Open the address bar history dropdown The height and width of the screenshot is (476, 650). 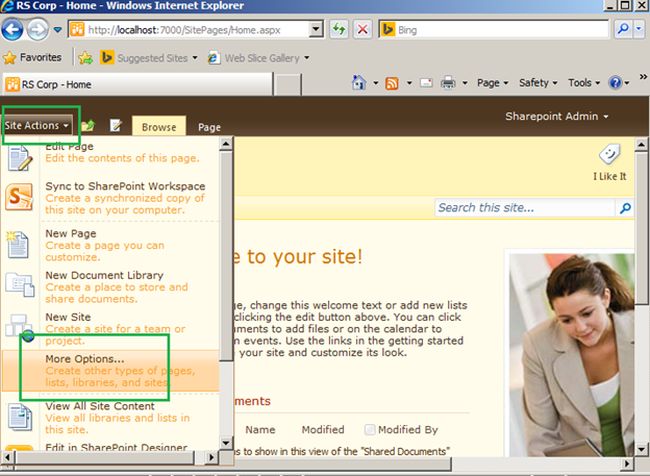(x=316, y=29)
